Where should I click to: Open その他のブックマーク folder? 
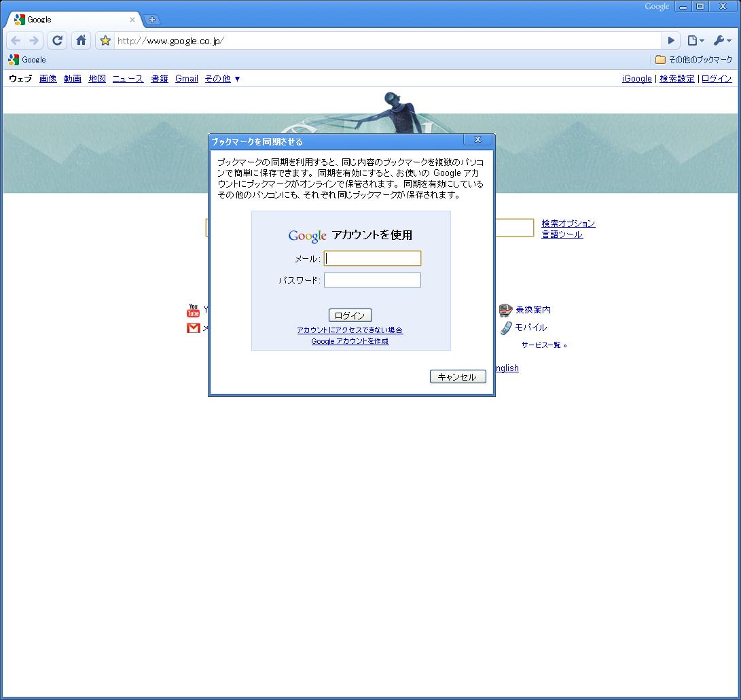point(693,60)
